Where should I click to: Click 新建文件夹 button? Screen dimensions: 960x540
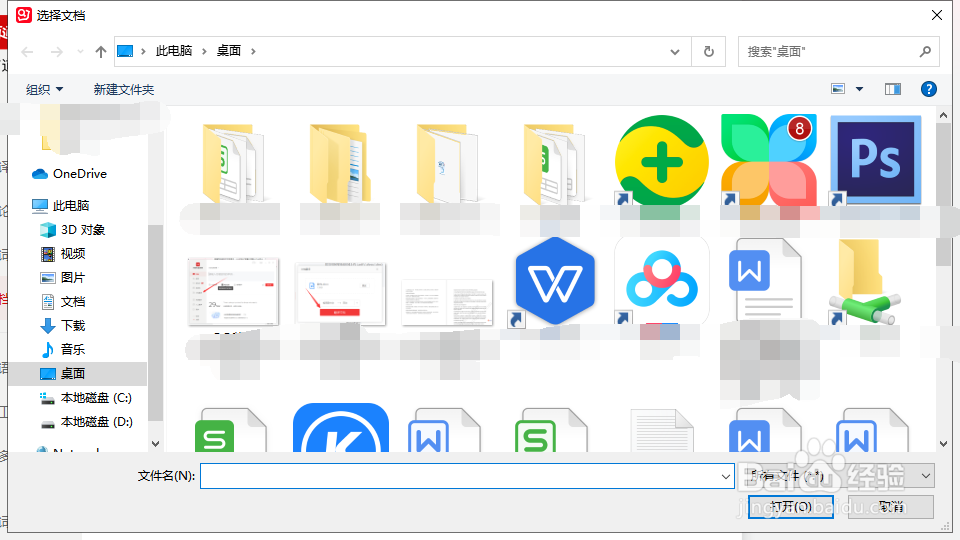click(124, 89)
